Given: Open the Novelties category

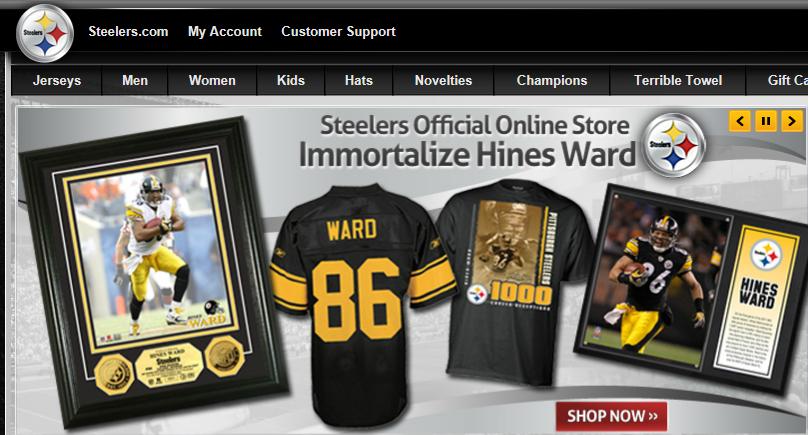Looking at the screenshot, I should click(x=443, y=80).
